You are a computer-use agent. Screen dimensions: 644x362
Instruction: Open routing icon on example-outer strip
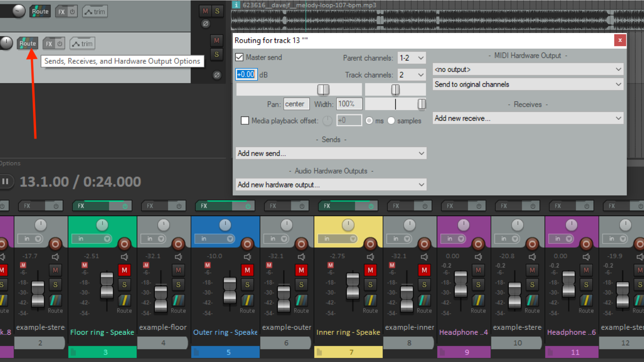click(x=301, y=300)
